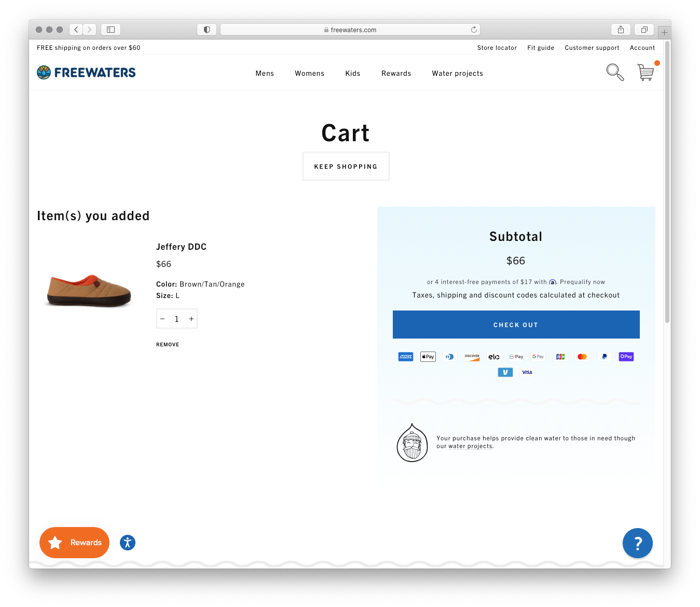Click the Jeffery DDC shoe thumbnail
The image size is (700, 607).
click(89, 290)
